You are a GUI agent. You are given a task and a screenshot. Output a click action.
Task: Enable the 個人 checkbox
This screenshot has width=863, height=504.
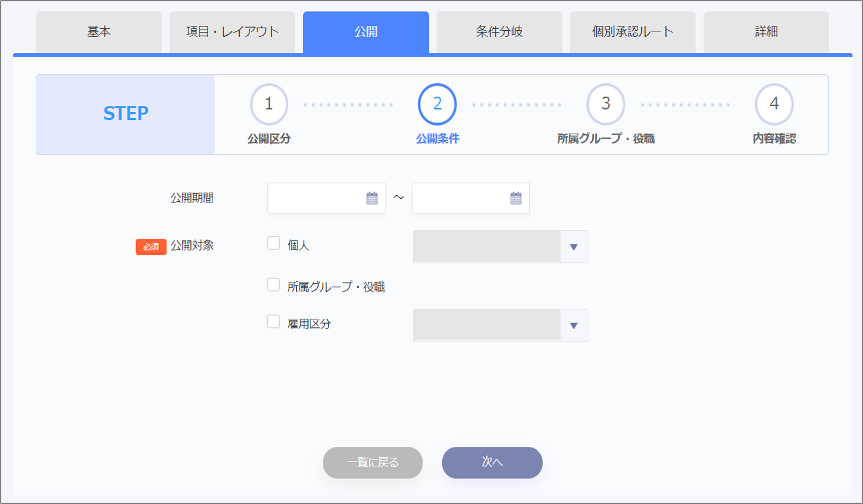click(x=273, y=244)
